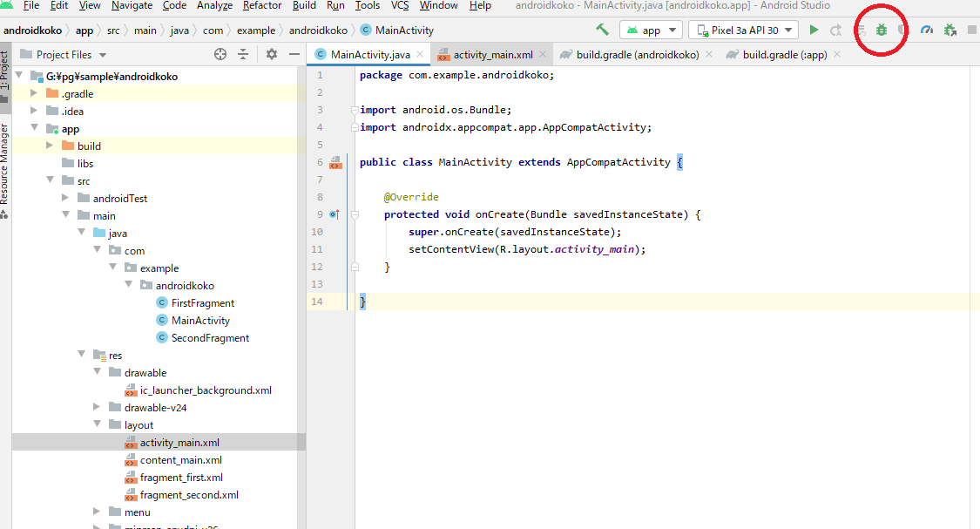Image resolution: width=980 pixels, height=529 pixels.
Task: Click the override gutter icon on line 9
Action: 335,214
